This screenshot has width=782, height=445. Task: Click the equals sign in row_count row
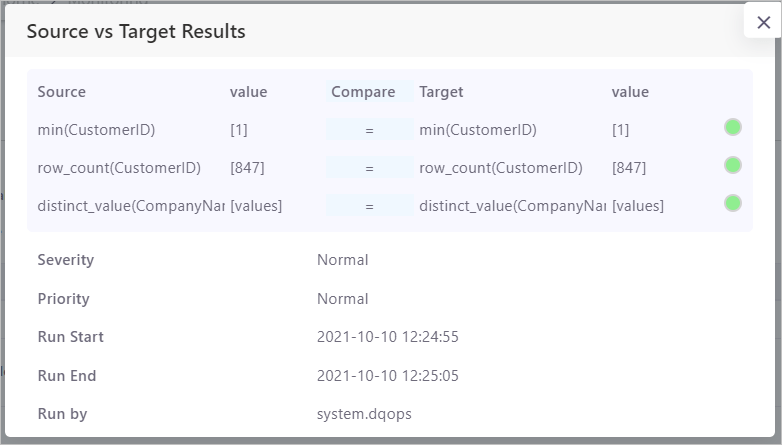pos(369,168)
